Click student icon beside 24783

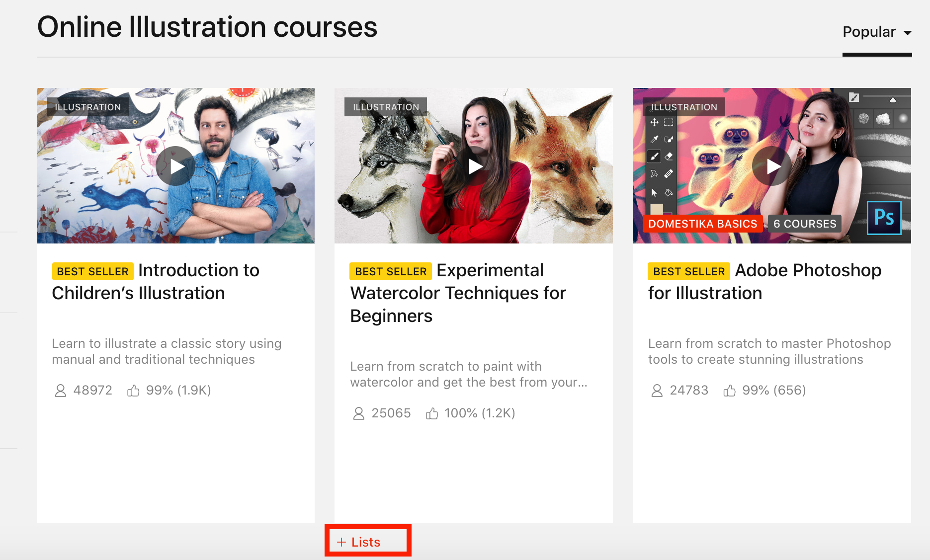[657, 391]
